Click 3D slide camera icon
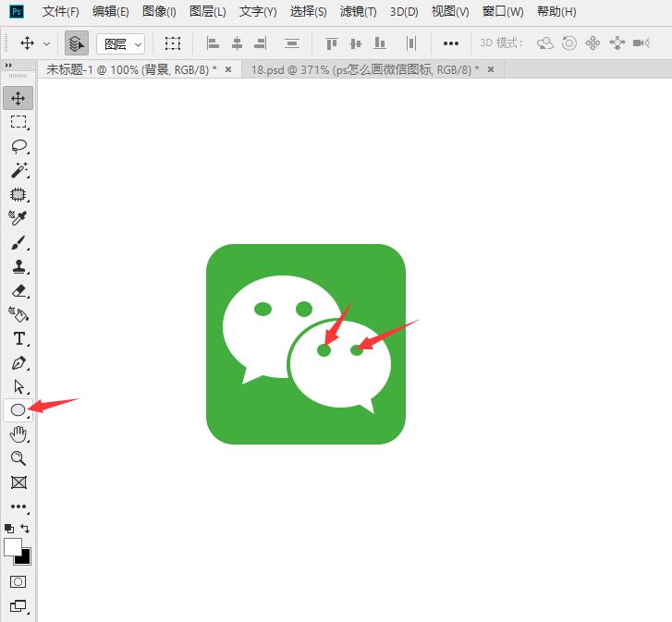 [x=617, y=43]
